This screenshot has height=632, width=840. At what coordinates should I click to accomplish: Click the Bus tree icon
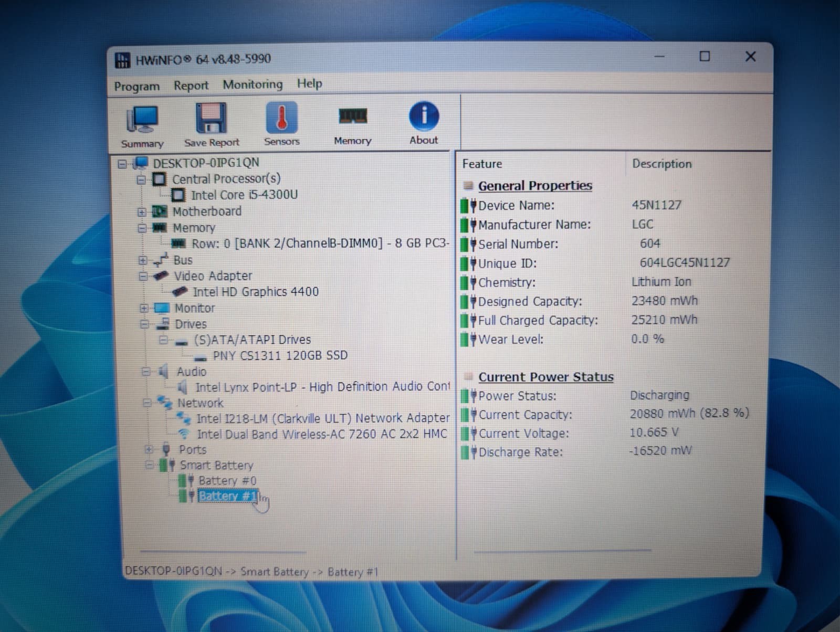point(160,259)
